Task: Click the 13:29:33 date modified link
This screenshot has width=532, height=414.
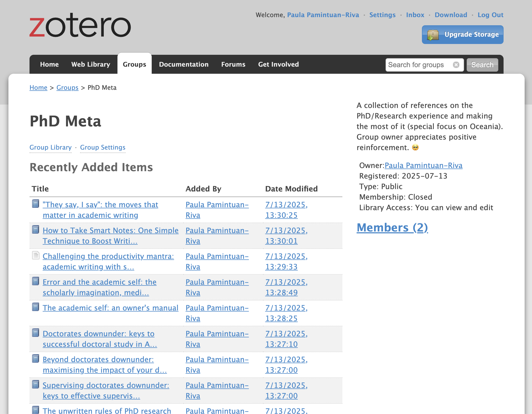Action: pyautogui.click(x=287, y=262)
